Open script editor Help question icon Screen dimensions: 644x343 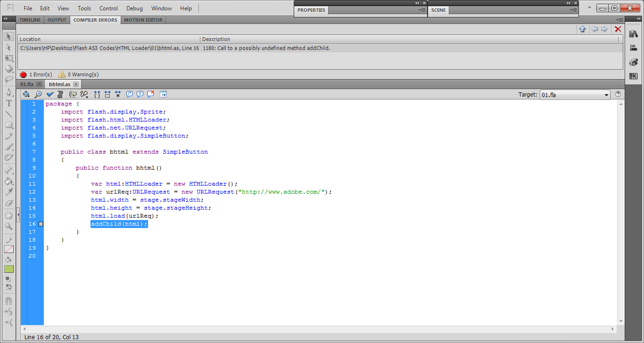(x=618, y=94)
